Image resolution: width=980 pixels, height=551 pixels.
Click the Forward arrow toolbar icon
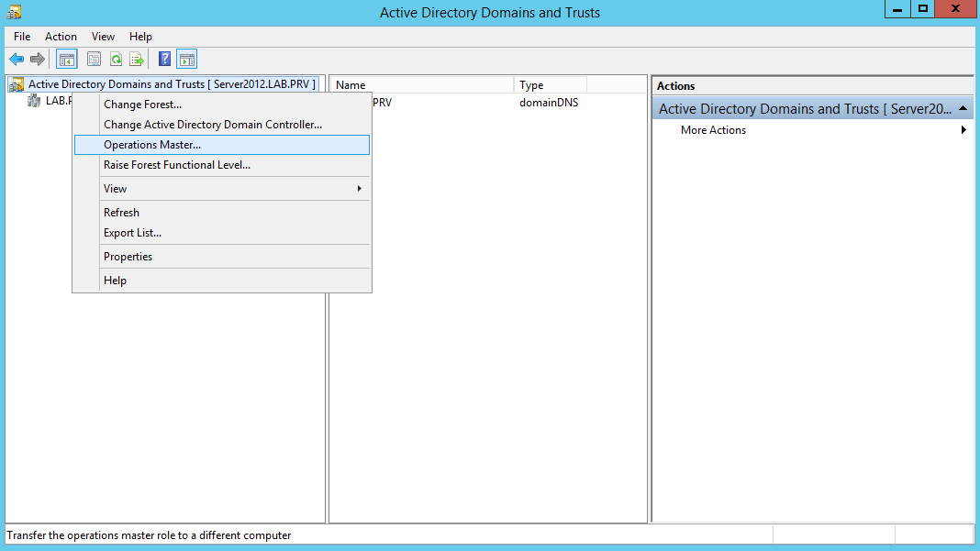click(x=38, y=60)
